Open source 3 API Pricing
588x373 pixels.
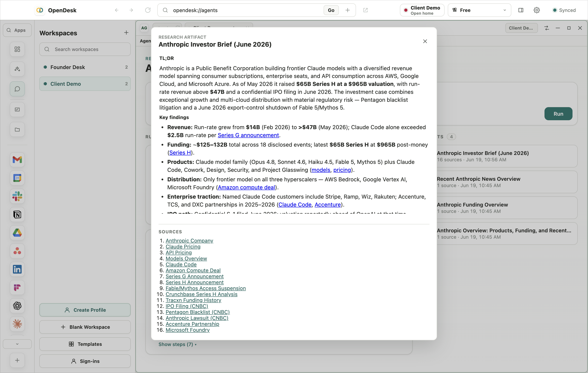tap(179, 253)
